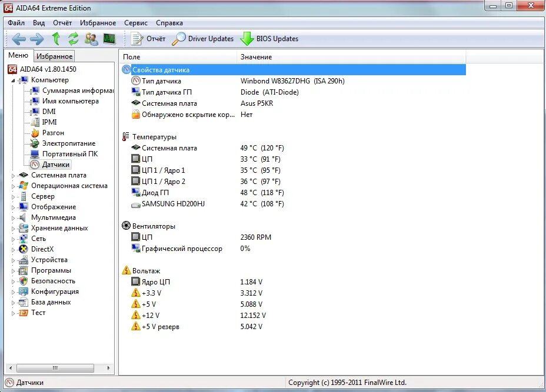The image size is (546, 392).
Task: Click the Диод ГП row icon
Action: [135, 192]
